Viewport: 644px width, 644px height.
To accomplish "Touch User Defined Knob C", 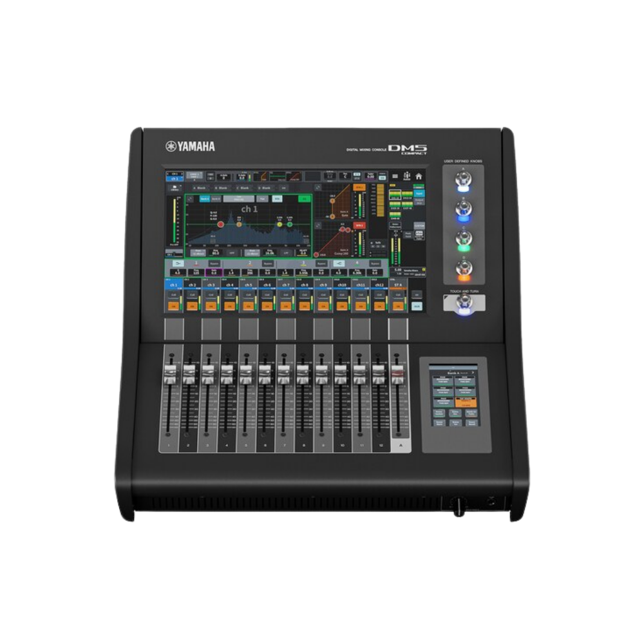I will click(464, 240).
